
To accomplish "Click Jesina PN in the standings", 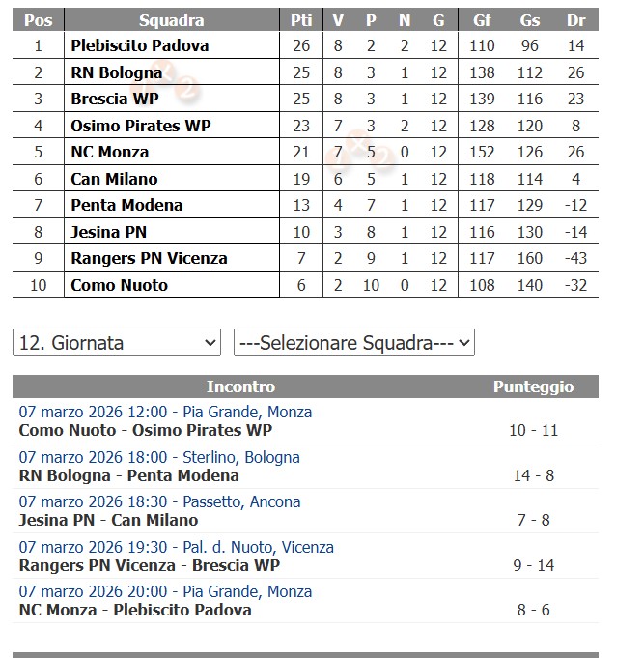I will 108,232.
